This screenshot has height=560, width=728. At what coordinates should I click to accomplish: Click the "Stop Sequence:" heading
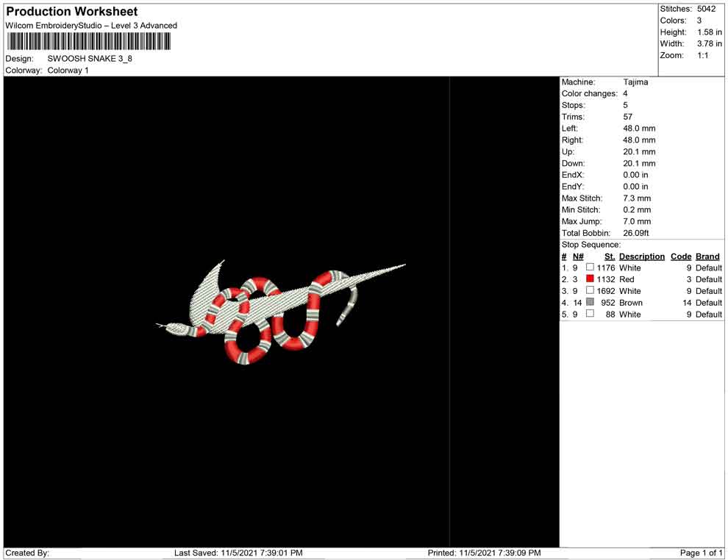(x=591, y=245)
